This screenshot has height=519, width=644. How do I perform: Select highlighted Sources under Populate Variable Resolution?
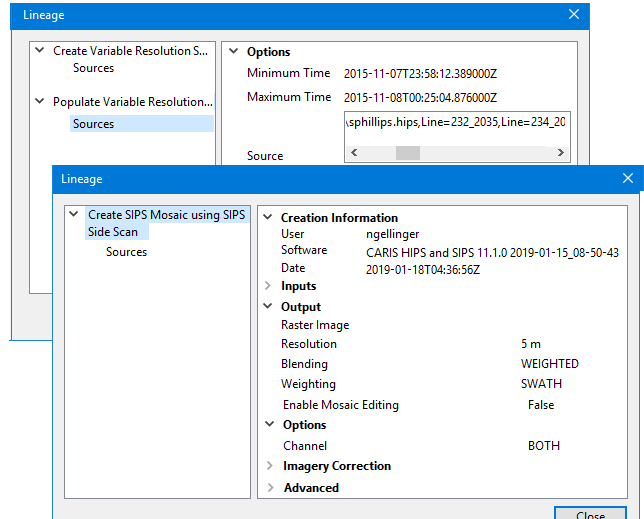[x=93, y=124]
